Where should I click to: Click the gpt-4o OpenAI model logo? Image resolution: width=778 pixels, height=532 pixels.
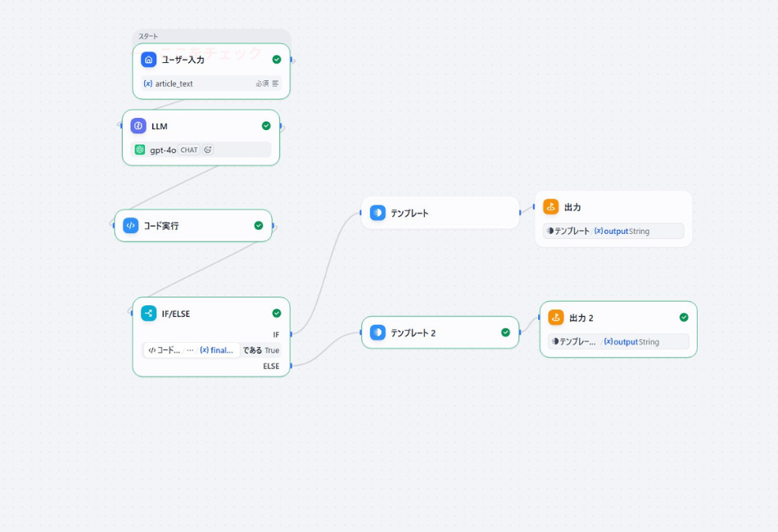140,150
